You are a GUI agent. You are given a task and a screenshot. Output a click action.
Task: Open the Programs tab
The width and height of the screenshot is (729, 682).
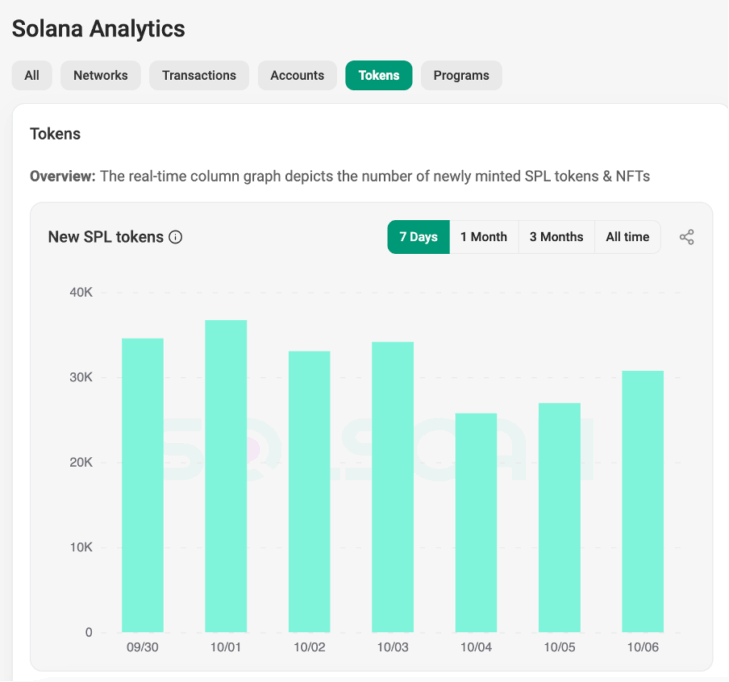[461, 75]
